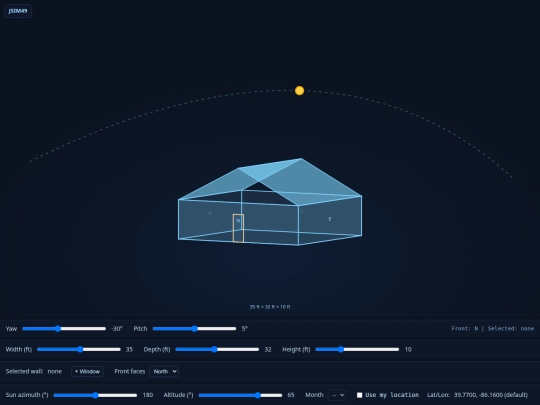Click the Height value 10
The width and height of the screenshot is (540, 405).
coord(408,349)
